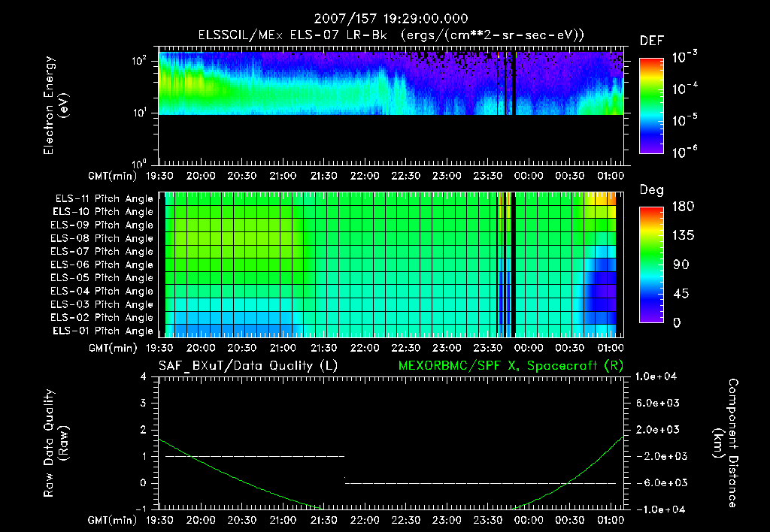Click the Deg label above the color bar
Viewport: 770px width, 532px height.
click(652, 190)
